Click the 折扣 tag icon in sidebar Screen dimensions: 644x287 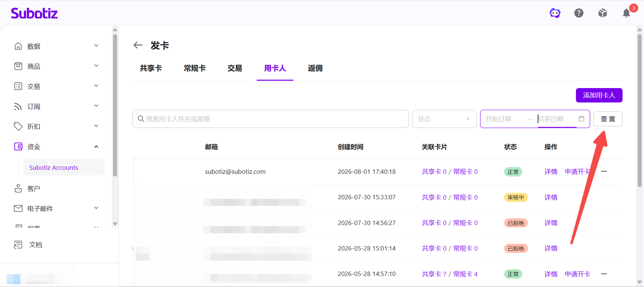18,126
